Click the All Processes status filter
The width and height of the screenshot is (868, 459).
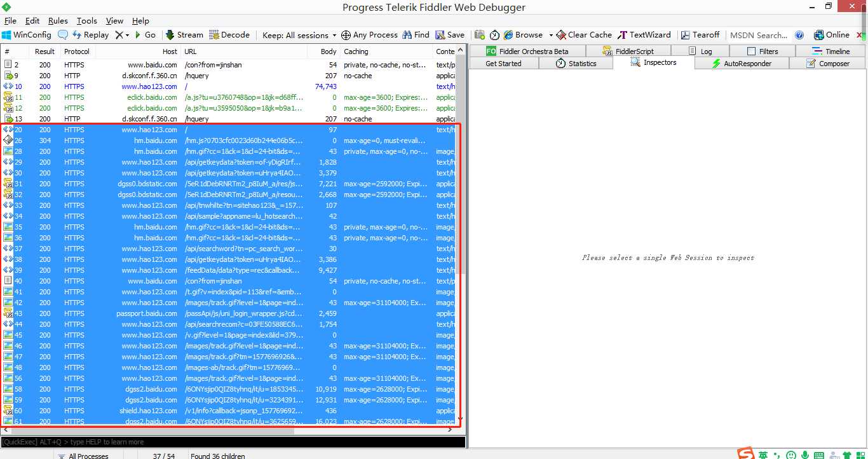point(82,456)
